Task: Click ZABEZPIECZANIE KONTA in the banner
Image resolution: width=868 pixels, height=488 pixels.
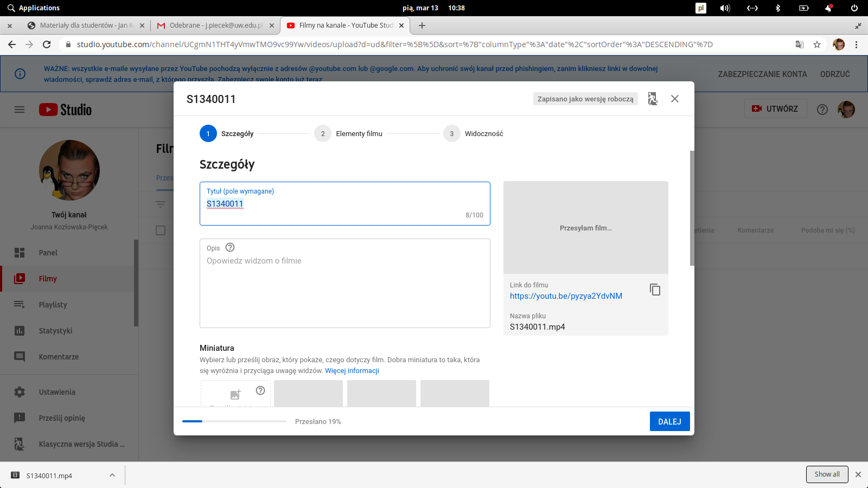Action: pos(762,74)
